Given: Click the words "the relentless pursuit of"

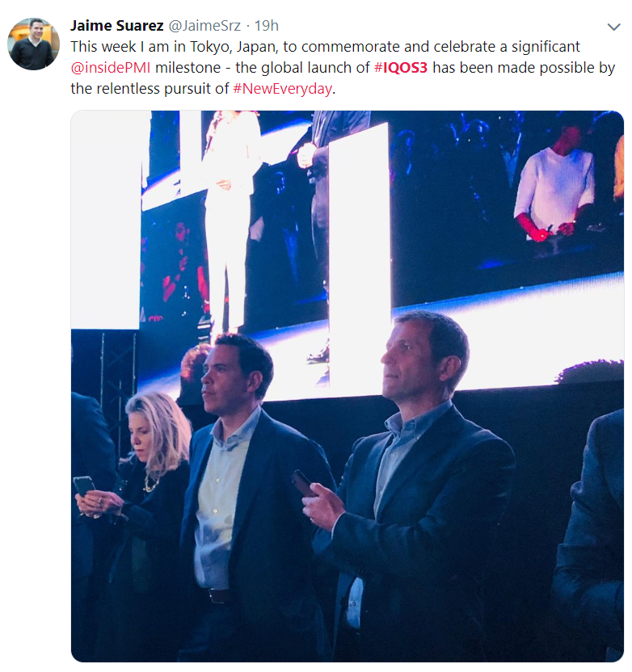Looking at the screenshot, I should click(150, 89).
